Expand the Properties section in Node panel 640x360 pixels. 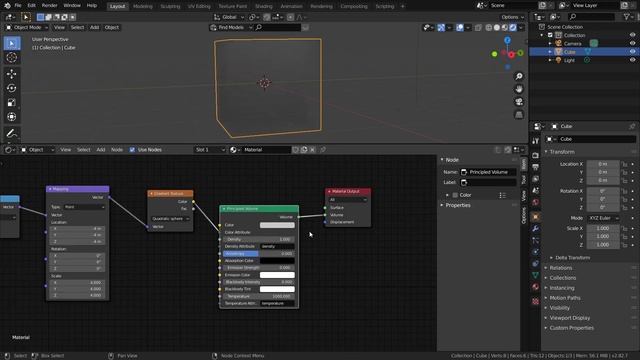coord(457,205)
